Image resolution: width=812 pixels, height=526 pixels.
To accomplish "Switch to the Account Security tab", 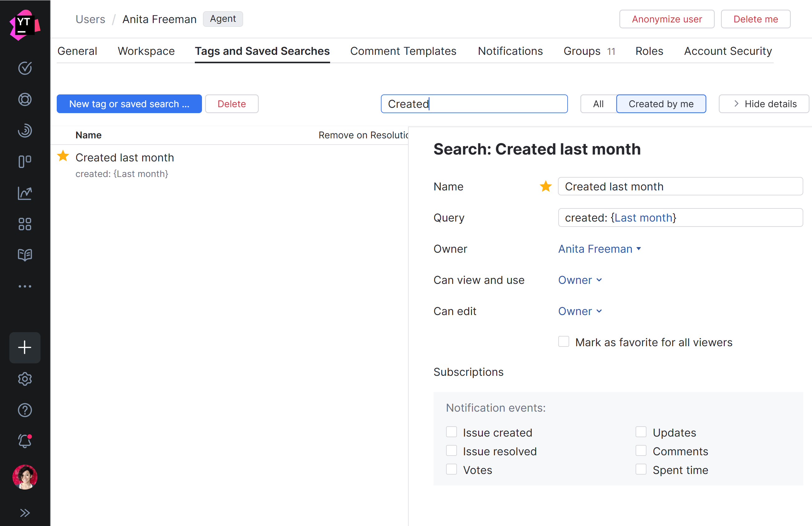I will pyautogui.click(x=728, y=51).
